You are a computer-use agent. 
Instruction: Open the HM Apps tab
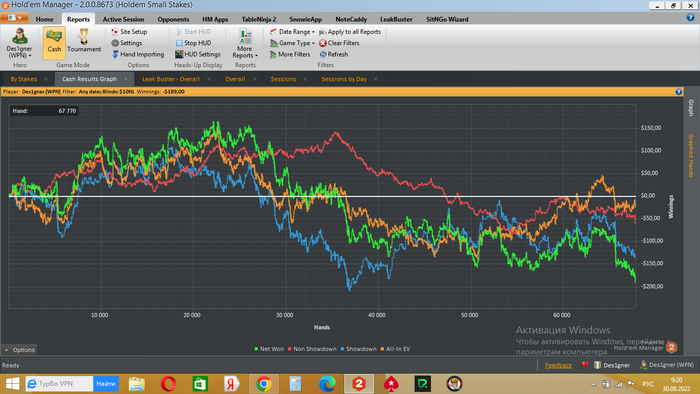coord(215,19)
